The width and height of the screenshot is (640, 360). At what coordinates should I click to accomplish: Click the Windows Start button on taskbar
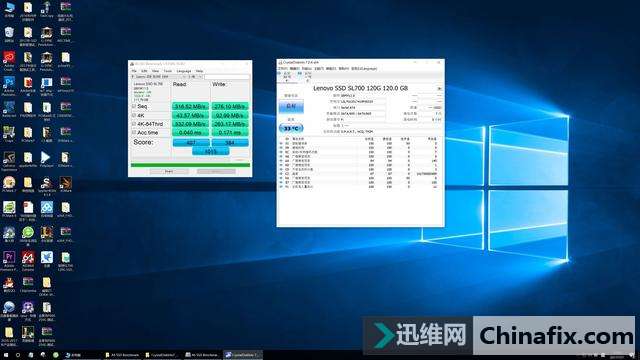click(5, 355)
